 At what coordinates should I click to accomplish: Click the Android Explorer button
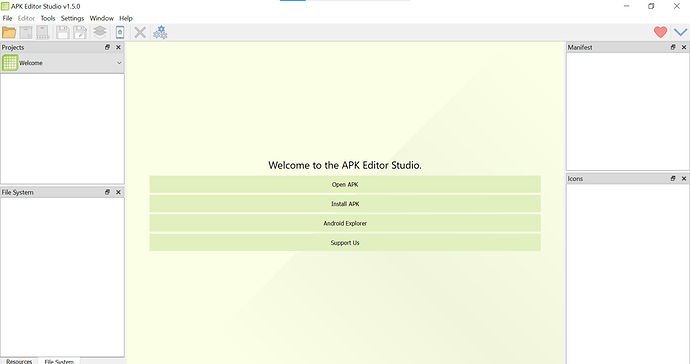(x=345, y=223)
